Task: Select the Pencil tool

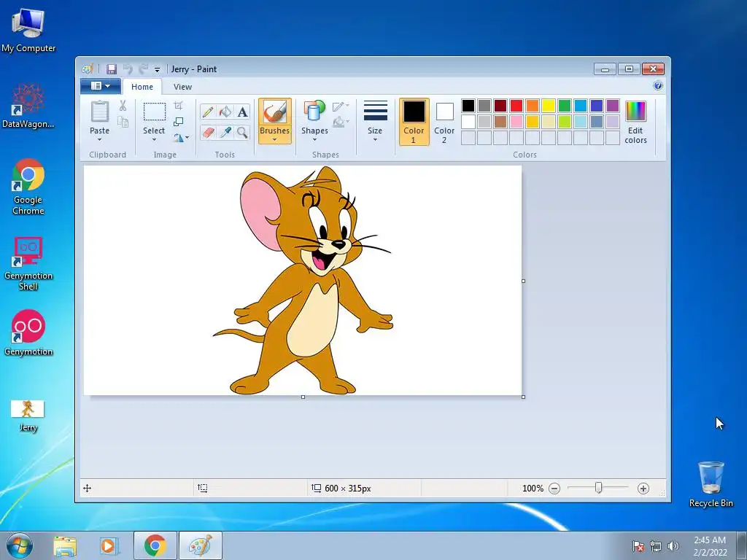Action: (208, 112)
